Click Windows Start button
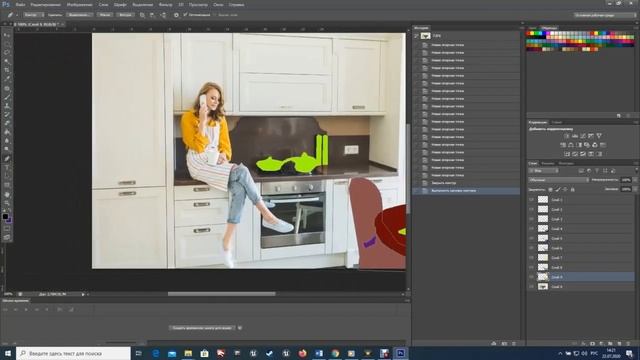 (8, 353)
